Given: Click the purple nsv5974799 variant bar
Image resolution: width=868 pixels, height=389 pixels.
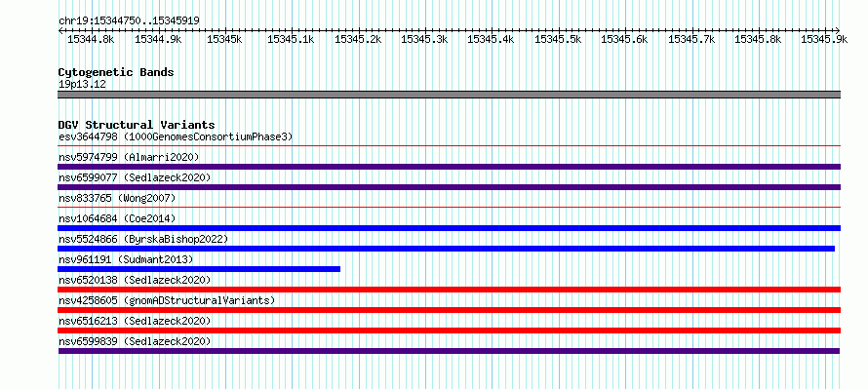Looking at the screenshot, I should coord(449,167).
